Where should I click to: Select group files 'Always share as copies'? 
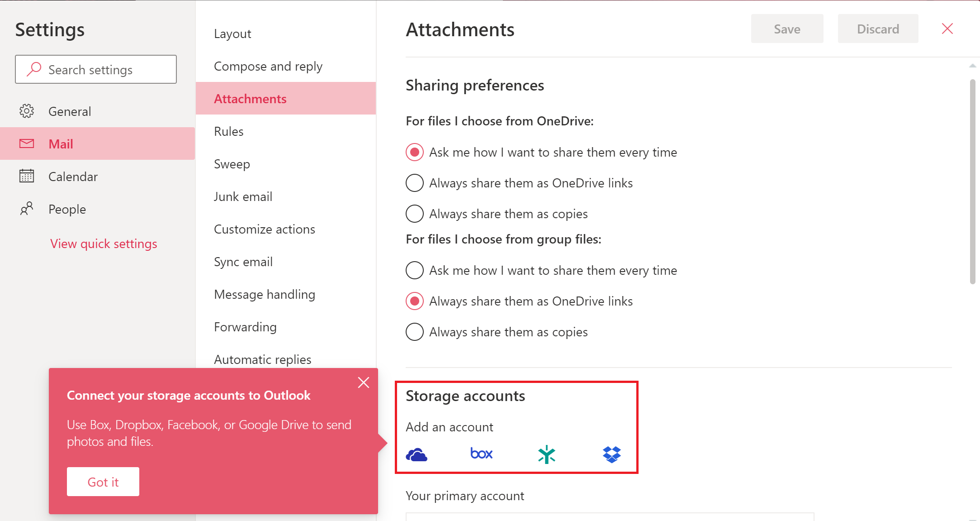414,332
